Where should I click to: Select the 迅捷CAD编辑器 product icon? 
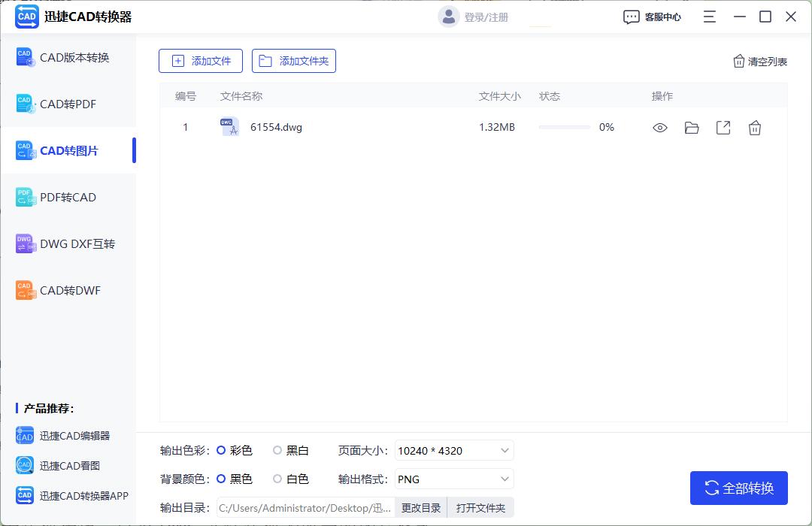coord(25,435)
